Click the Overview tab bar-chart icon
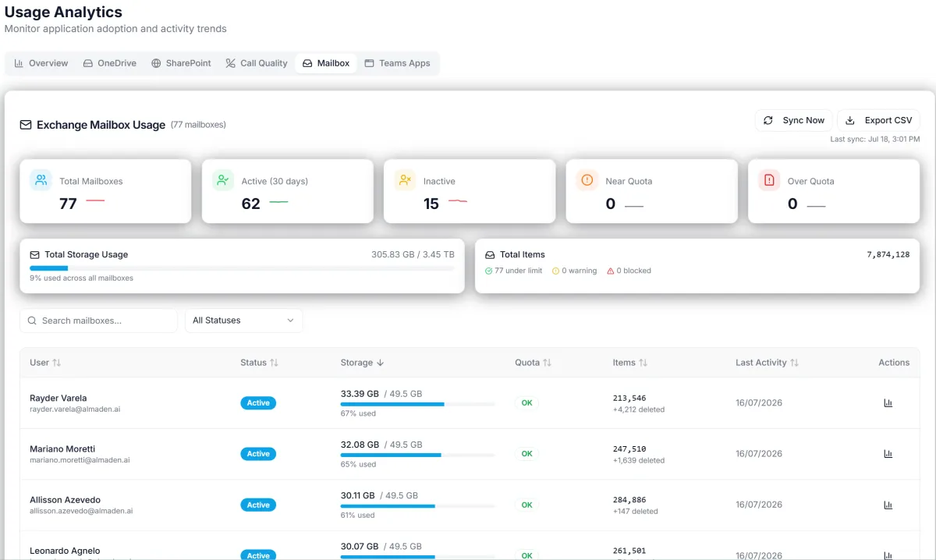The width and height of the screenshot is (936, 560). pyautogui.click(x=19, y=63)
